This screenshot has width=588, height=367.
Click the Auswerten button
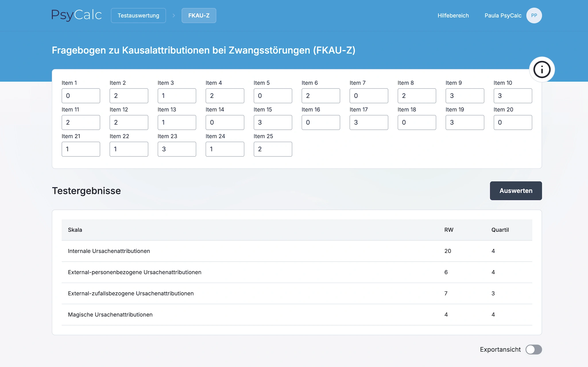pos(516,191)
